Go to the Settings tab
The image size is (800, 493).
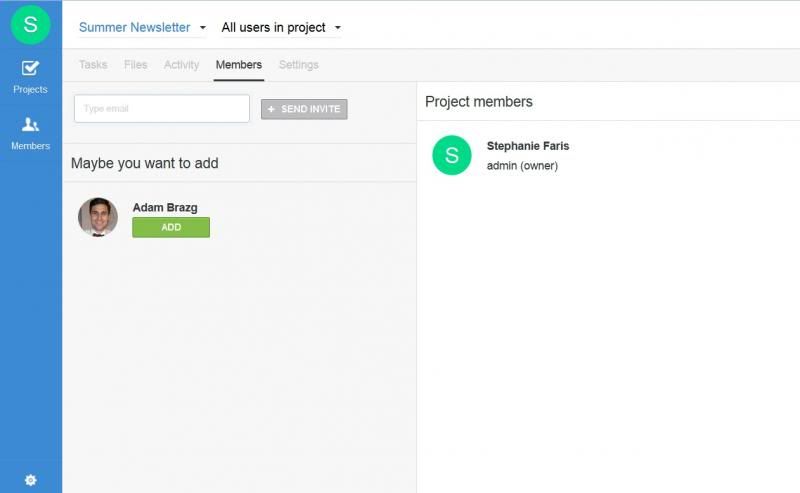pyautogui.click(x=298, y=65)
